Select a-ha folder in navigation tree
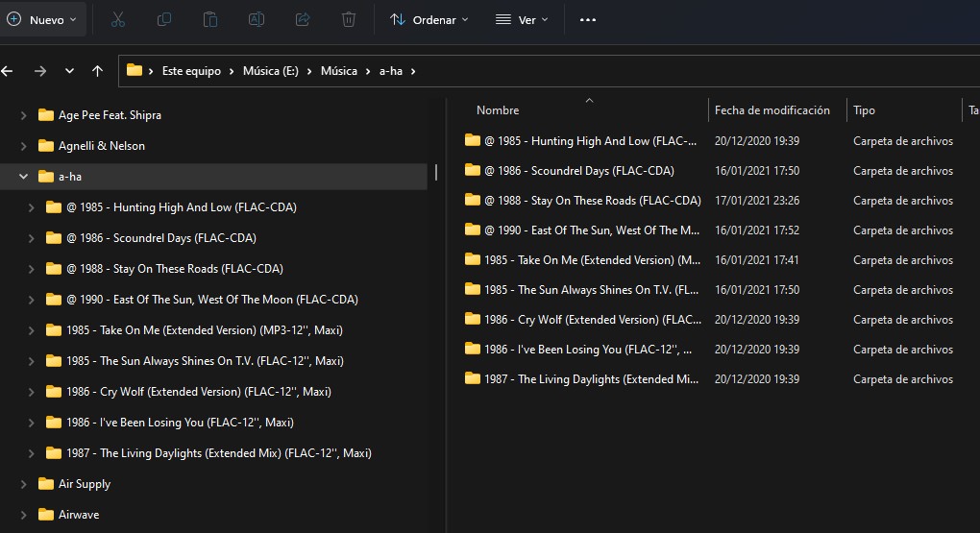 [213, 177]
